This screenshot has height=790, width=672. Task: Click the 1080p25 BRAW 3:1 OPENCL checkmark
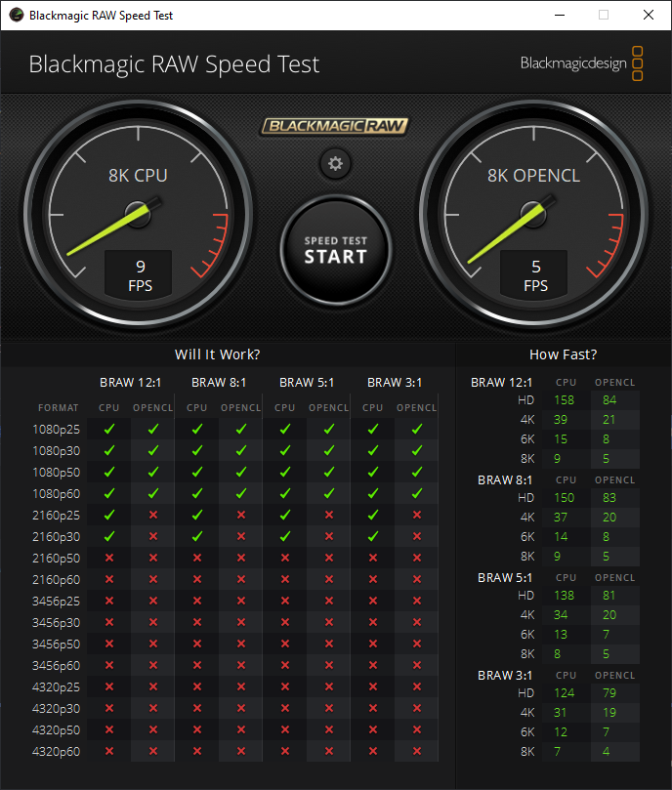click(x=417, y=430)
